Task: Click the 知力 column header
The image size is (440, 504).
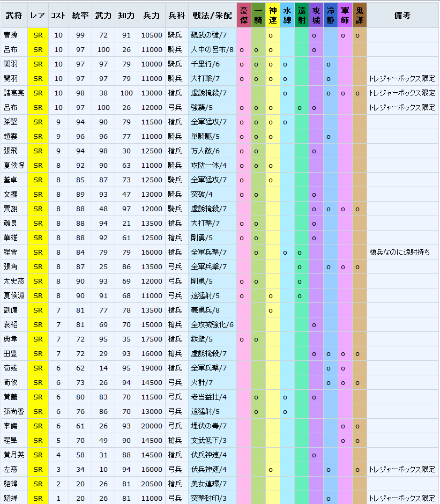Action: (x=126, y=15)
